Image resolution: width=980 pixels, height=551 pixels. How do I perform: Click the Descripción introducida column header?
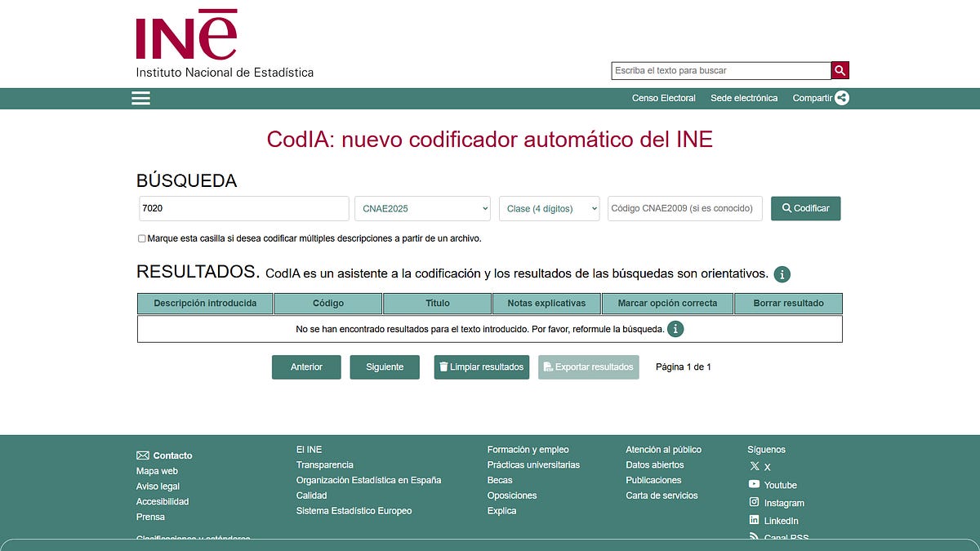coord(205,304)
